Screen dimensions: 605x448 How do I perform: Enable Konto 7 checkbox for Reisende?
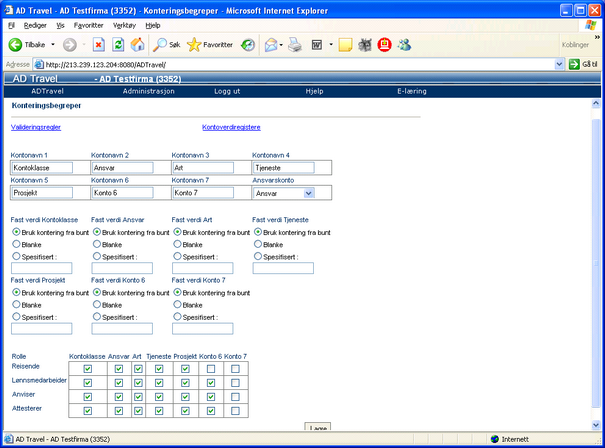pos(235,368)
